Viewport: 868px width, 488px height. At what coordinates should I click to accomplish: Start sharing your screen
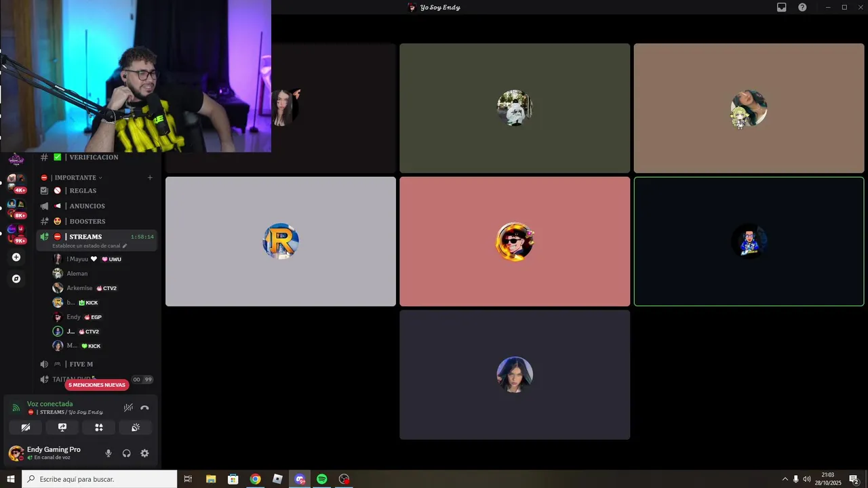[62, 428]
